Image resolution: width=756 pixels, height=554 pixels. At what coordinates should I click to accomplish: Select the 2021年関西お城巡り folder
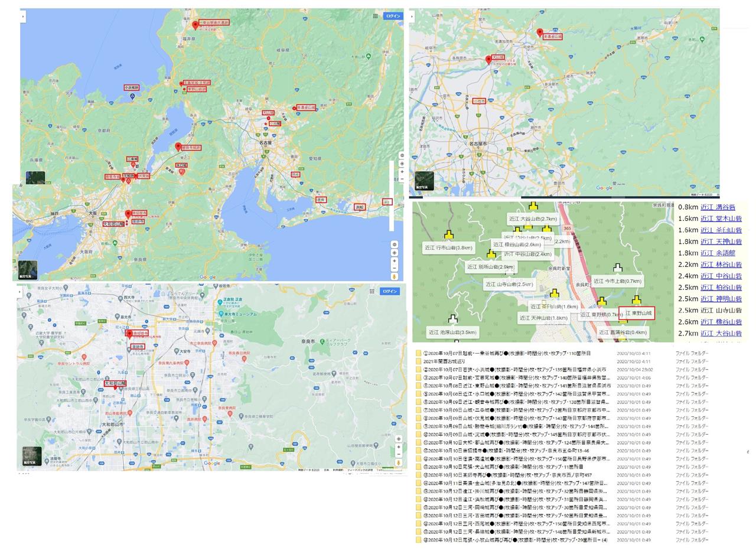(561, 361)
